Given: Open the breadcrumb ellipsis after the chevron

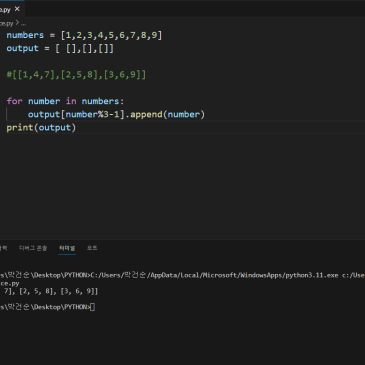Looking at the screenshot, I should (23, 24).
